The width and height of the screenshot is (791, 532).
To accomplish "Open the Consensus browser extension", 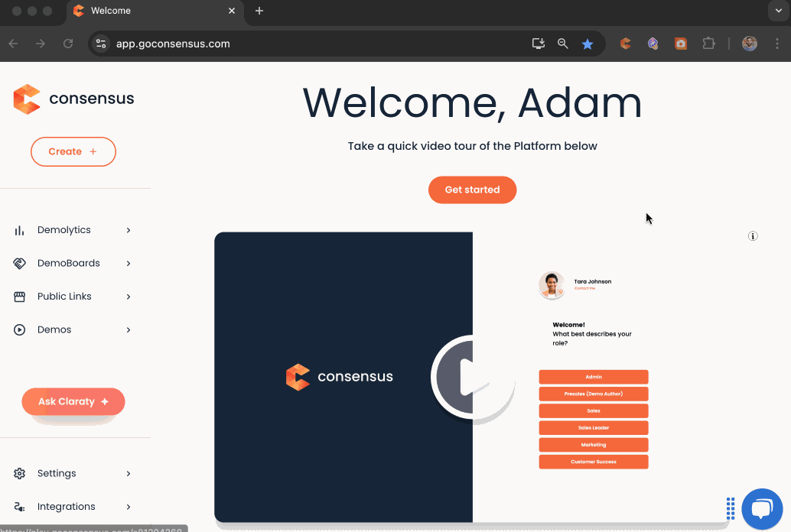I will (626, 44).
